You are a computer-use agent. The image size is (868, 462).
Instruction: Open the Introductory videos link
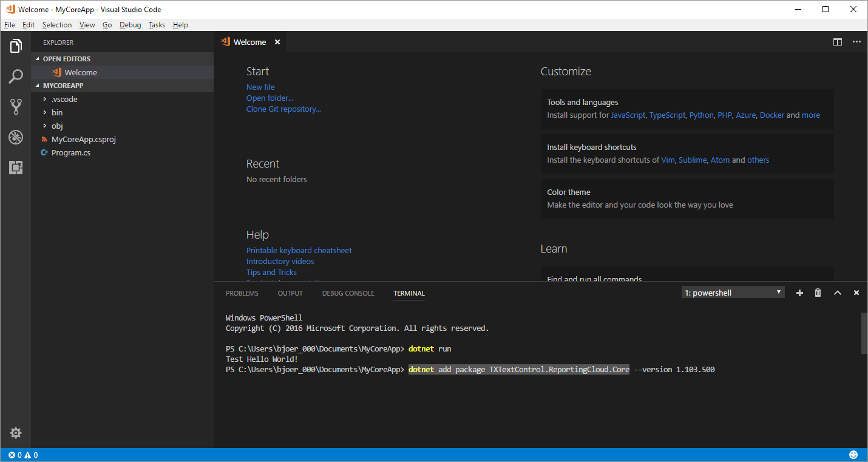coord(280,261)
